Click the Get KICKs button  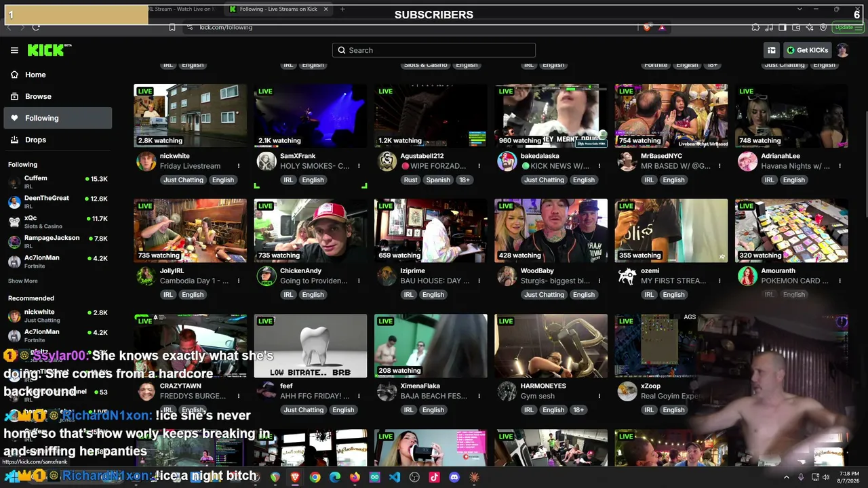coord(806,50)
